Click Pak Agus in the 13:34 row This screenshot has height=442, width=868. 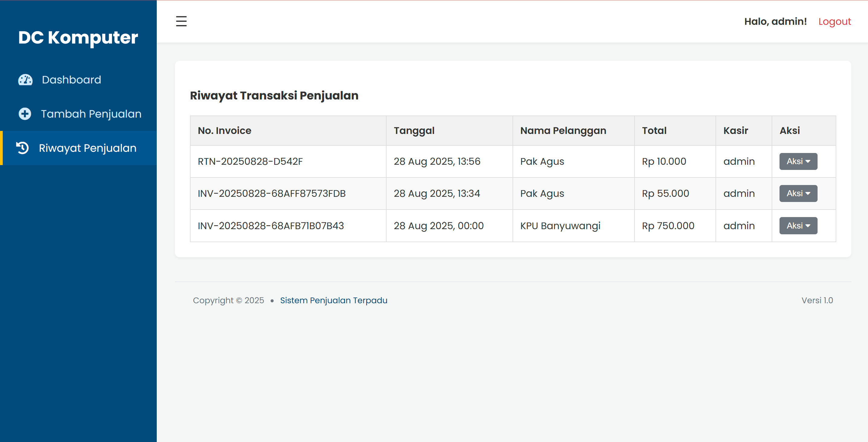[x=542, y=194]
